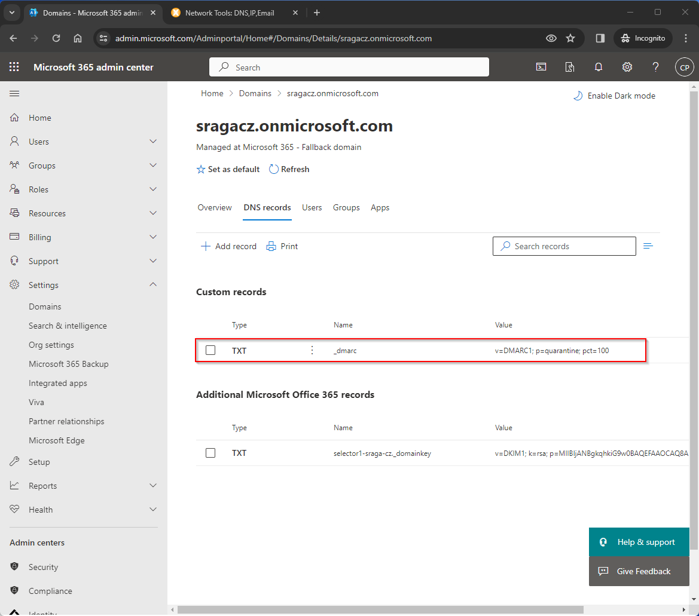Reload the page in browser
The width and height of the screenshot is (699, 616).
tap(56, 38)
